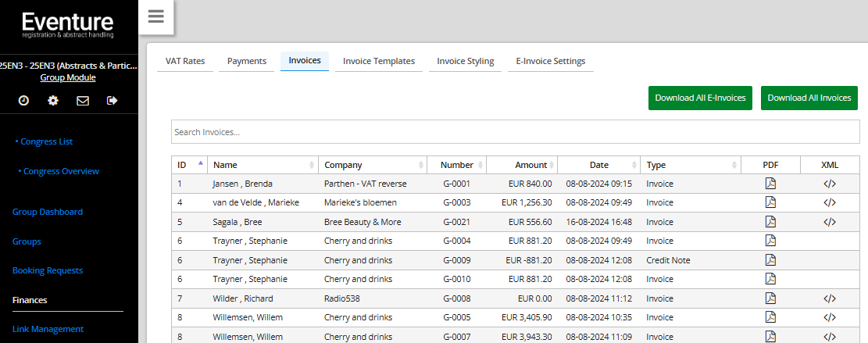Switch to the VAT Rates tab

185,61
